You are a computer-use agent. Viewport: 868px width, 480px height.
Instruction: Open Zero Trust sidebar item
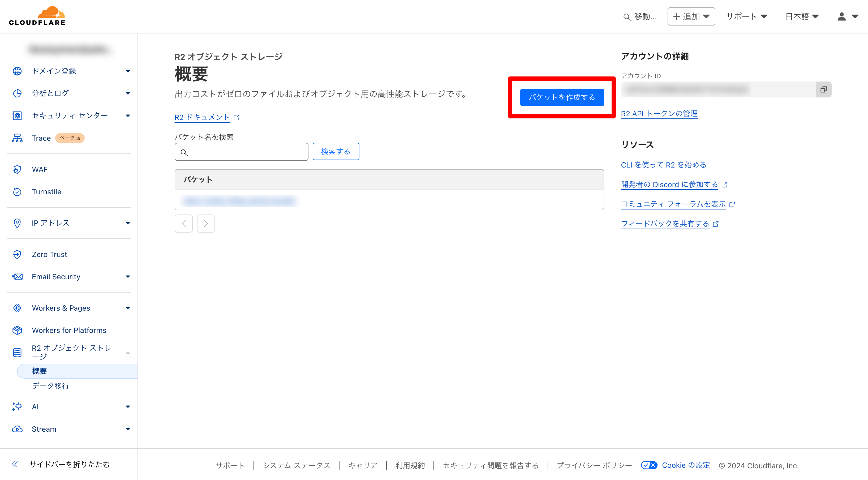[49, 255]
